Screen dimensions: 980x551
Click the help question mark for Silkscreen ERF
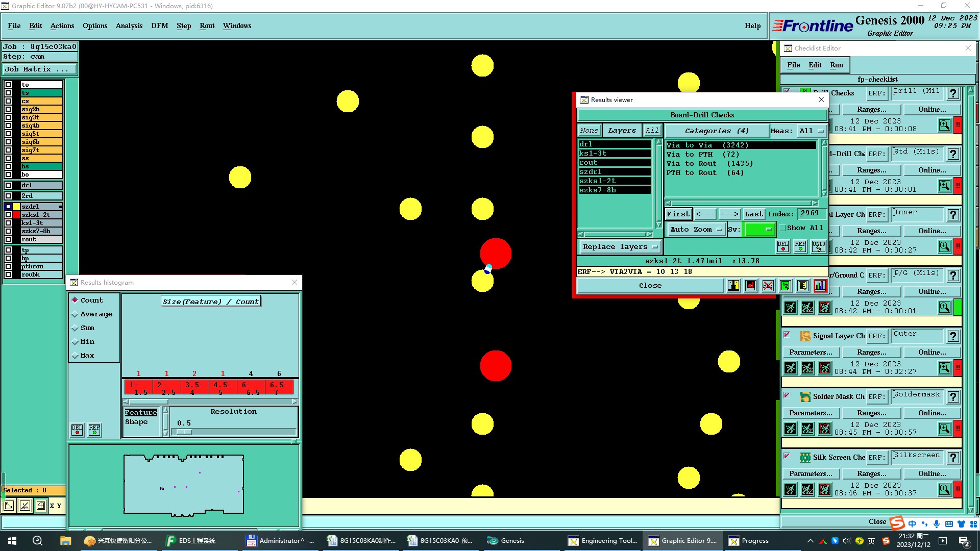(953, 458)
